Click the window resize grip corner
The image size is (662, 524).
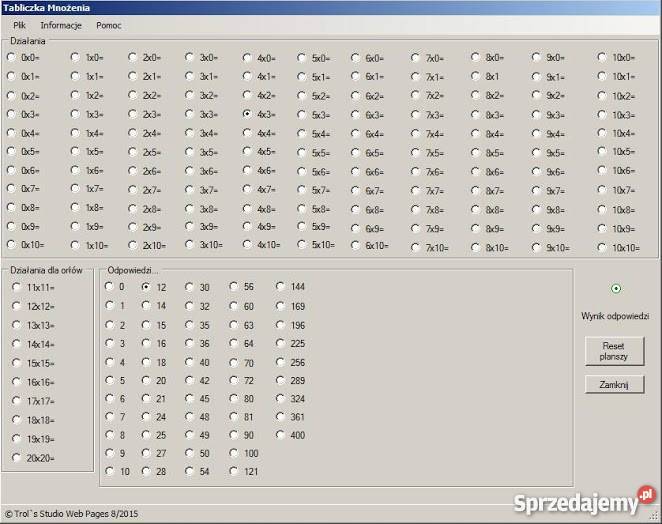[655, 516]
